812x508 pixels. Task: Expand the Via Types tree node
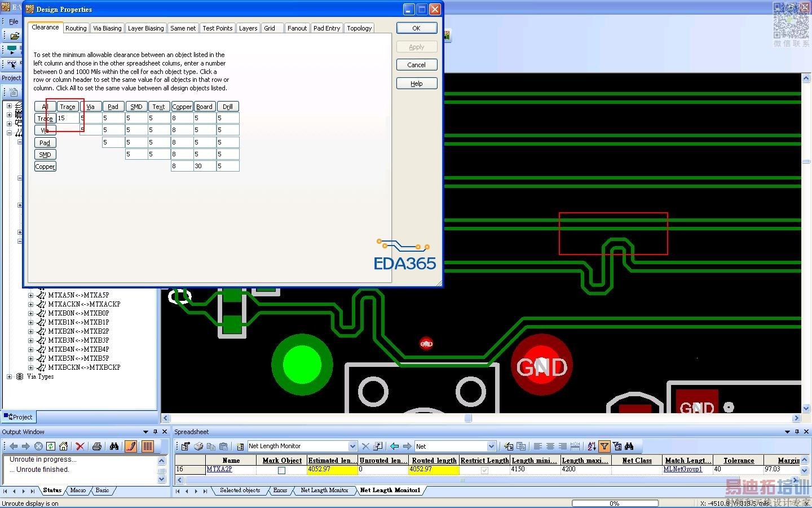click(9, 376)
